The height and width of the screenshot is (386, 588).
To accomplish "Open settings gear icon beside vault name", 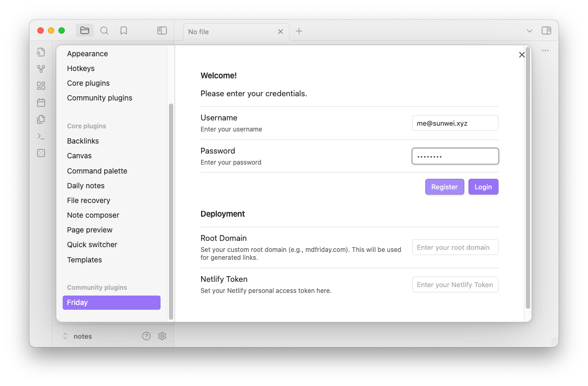I will (x=162, y=336).
